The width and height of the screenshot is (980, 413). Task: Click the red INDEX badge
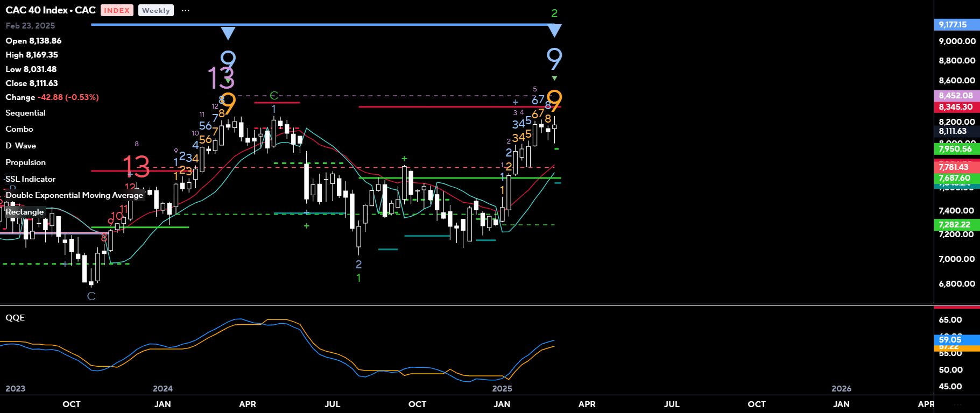point(117,11)
